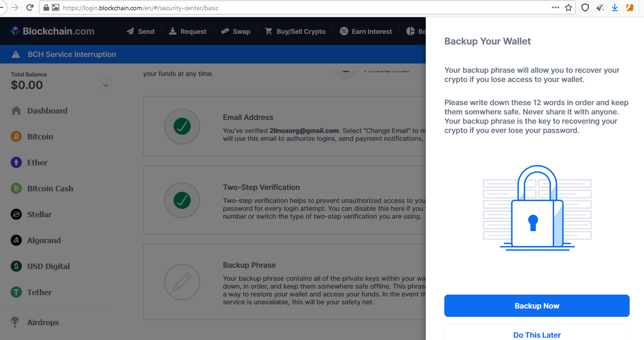Open the page actions three-dots menu
644x340 pixels.
pyautogui.click(x=556, y=7)
